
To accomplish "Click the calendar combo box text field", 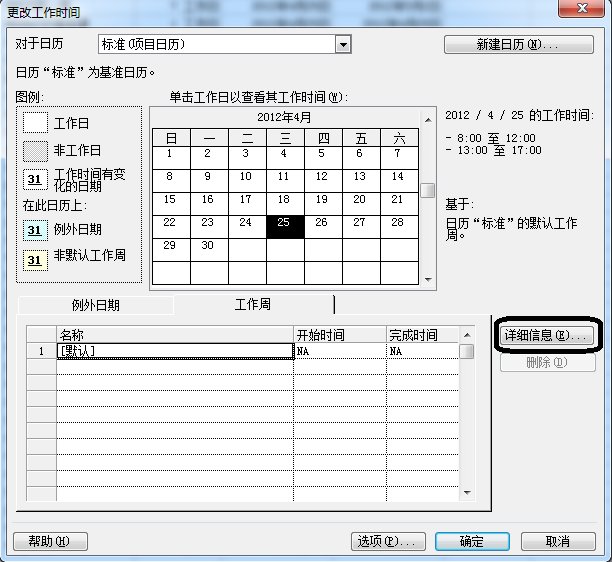I will pyautogui.click(x=217, y=44).
